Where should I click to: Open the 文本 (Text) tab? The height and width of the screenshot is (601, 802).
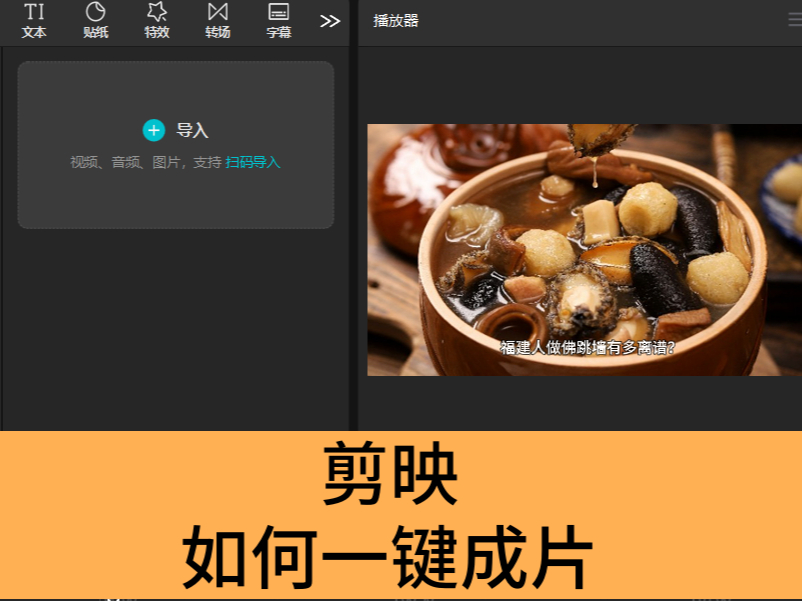[34, 20]
